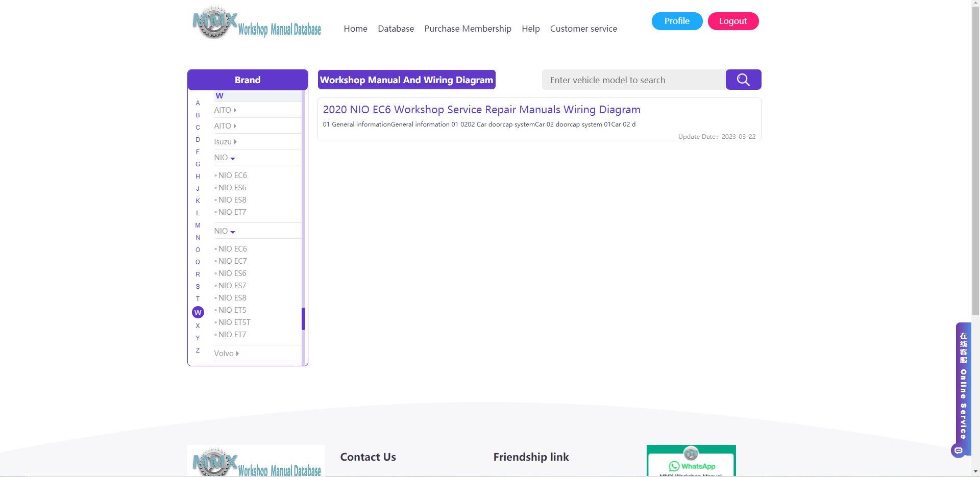Click the magnifier search button
Viewport: 980px width, 477px height.
click(x=743, y=80)
